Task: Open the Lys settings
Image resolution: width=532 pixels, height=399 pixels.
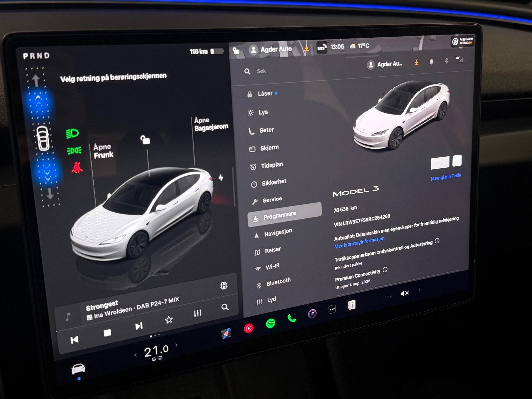Action: pyautogui.click(x=258, y=112)
